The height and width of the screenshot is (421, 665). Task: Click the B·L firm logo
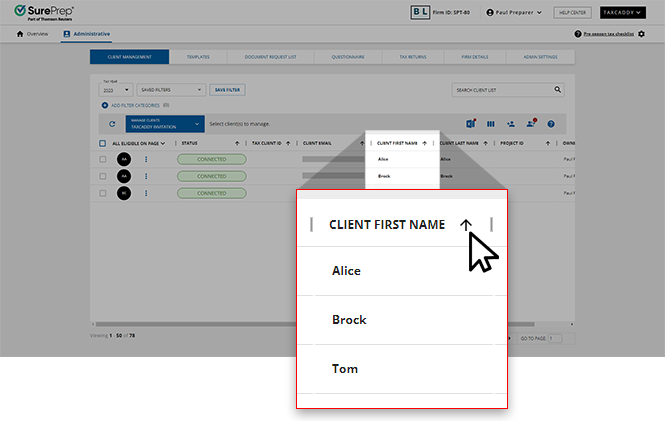[x=420, y=12]
